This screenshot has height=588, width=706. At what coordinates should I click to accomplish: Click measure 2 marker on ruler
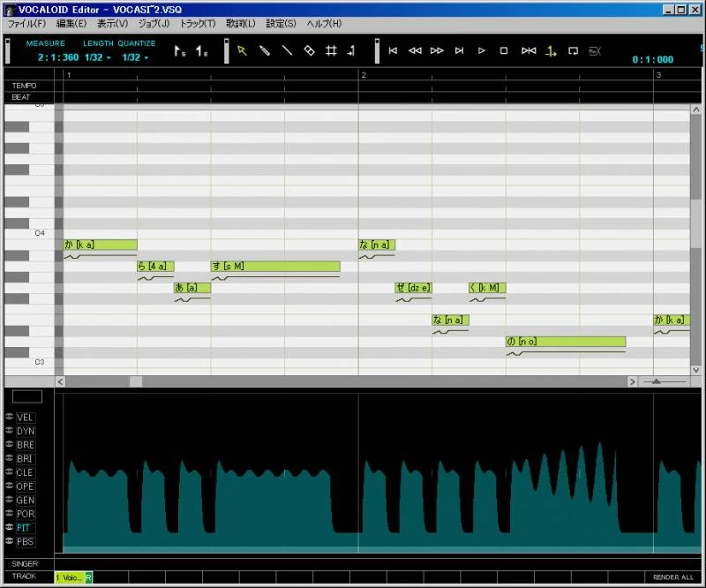pos(364,75)
